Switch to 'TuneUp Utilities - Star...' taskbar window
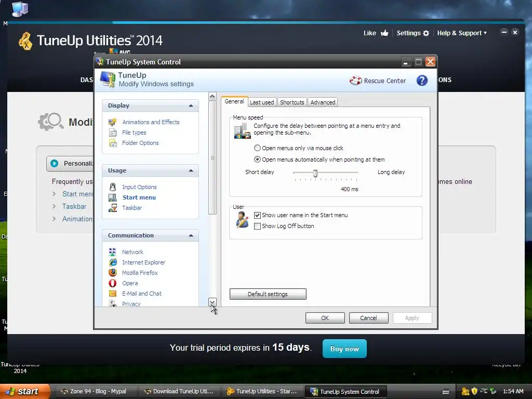The image size is (532, 399). (x=262, y=391)
